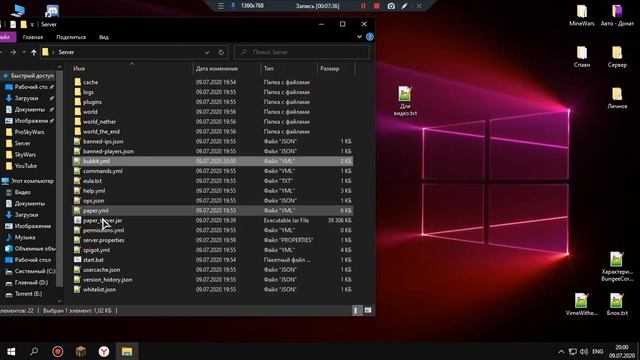
Task: Select usercache.json file
Action: 213,270
